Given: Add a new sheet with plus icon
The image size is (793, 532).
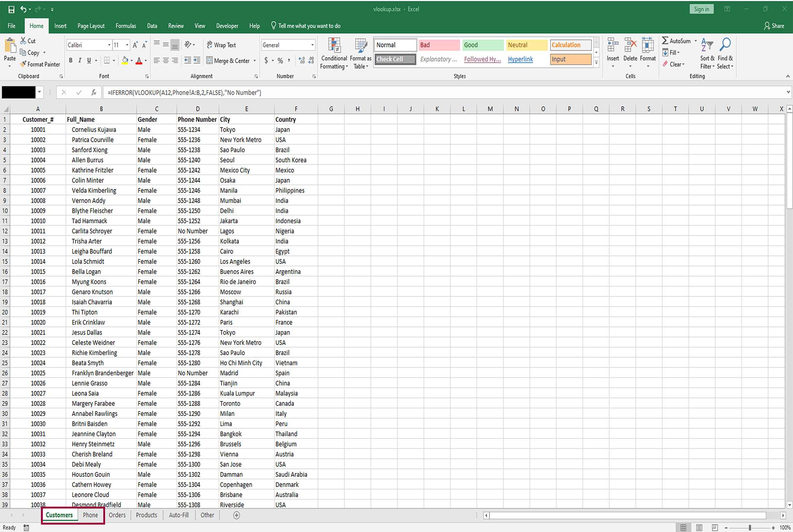Looking at the screenshot, I should click(x=236, y=515).
